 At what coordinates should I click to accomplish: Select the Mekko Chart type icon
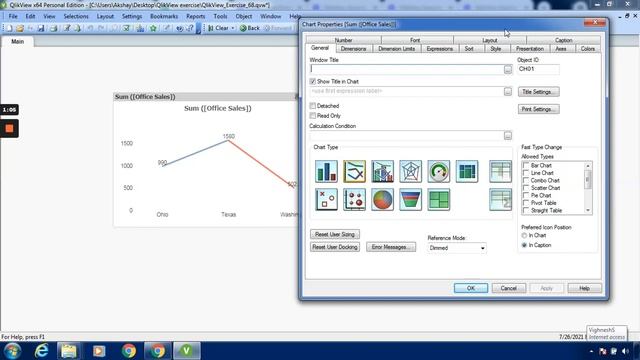point(467,171)
